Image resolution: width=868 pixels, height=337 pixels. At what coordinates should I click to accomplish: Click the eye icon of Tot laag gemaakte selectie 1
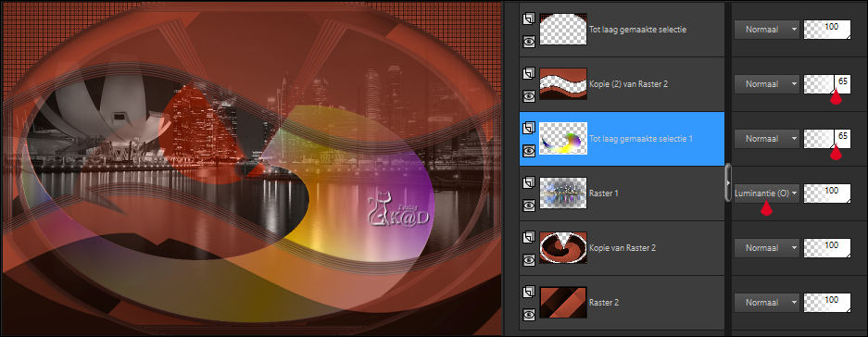[x=529, y=151]
